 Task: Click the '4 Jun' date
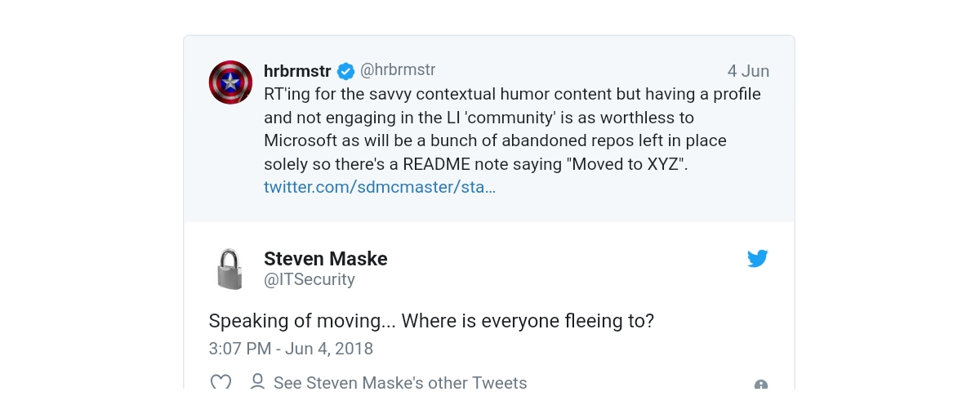[748, 71]
